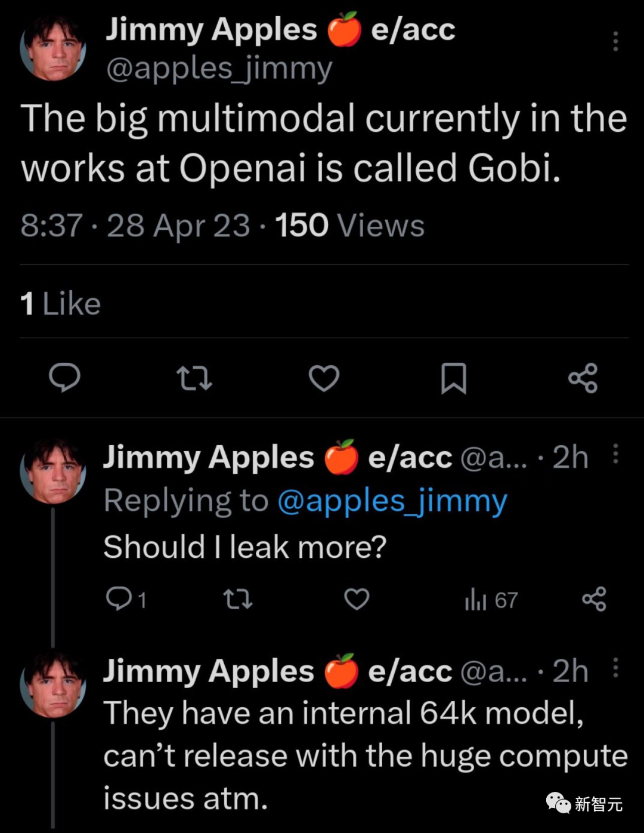Bookmark the main tweet
644x833 pixels.
pos(454,379)
